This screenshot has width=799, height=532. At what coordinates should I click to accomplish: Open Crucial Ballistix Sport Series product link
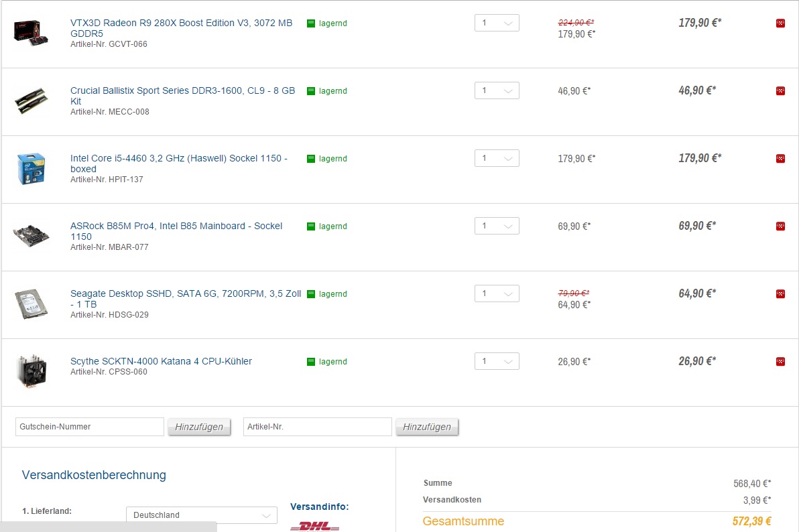click(182, 96)
